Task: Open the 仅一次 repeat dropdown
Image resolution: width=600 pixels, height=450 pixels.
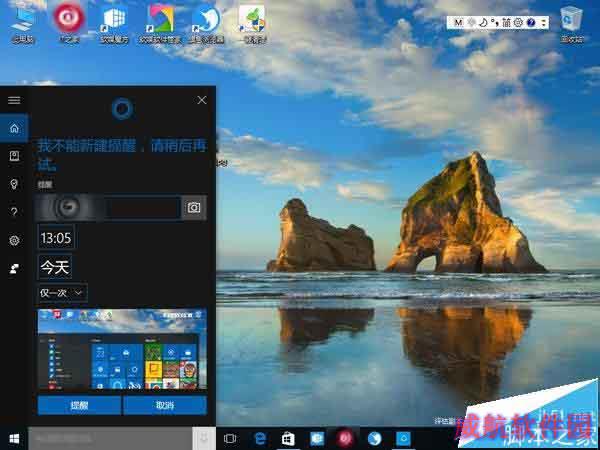Action: [62, 293]
